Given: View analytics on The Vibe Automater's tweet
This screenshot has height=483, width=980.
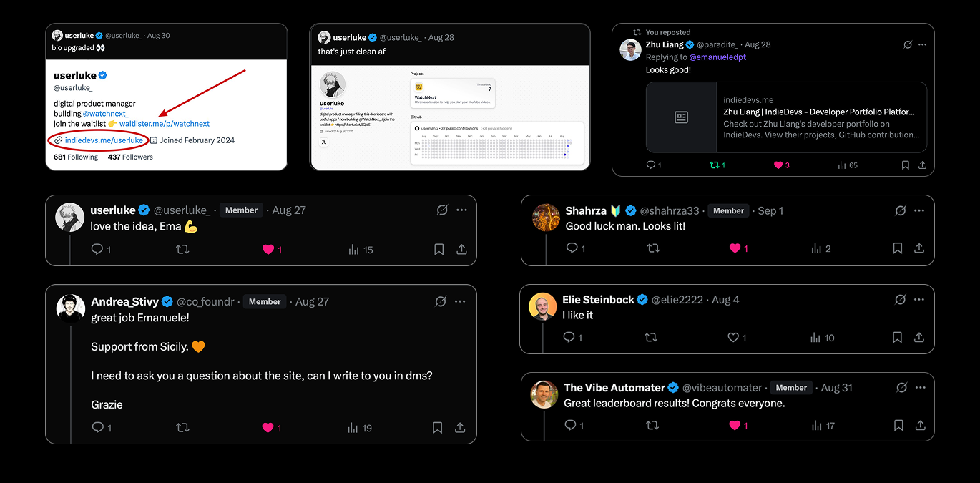Looking at the screenshot, I should pos(816,425).
